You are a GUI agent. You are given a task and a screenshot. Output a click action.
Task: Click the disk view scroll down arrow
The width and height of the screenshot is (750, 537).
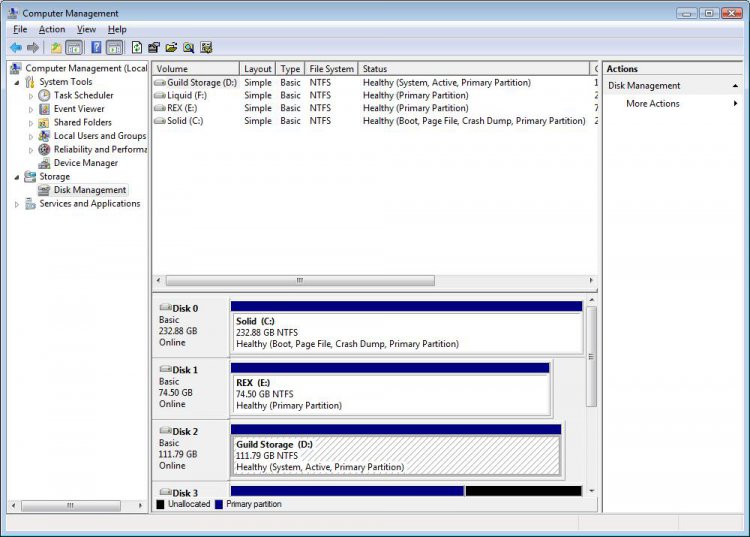[x=592, y=491]
